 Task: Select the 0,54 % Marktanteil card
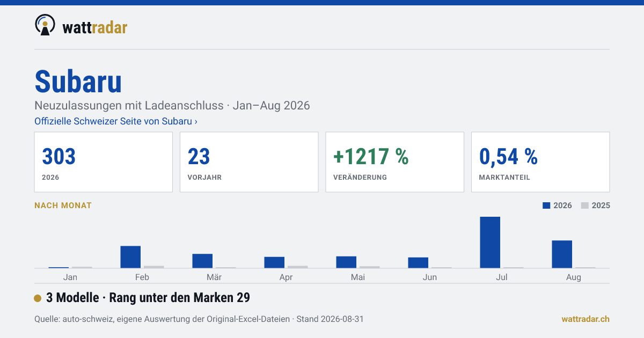(x=540, y=162)
